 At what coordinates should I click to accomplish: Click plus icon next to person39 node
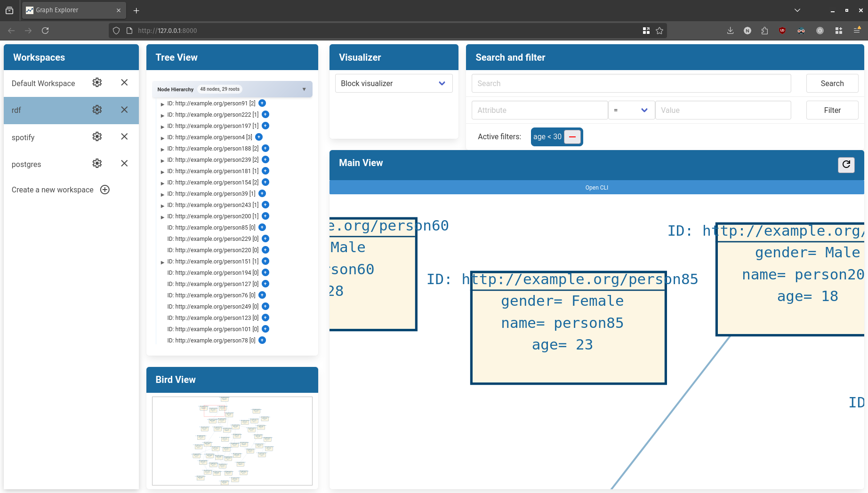[x=262, y=193]
